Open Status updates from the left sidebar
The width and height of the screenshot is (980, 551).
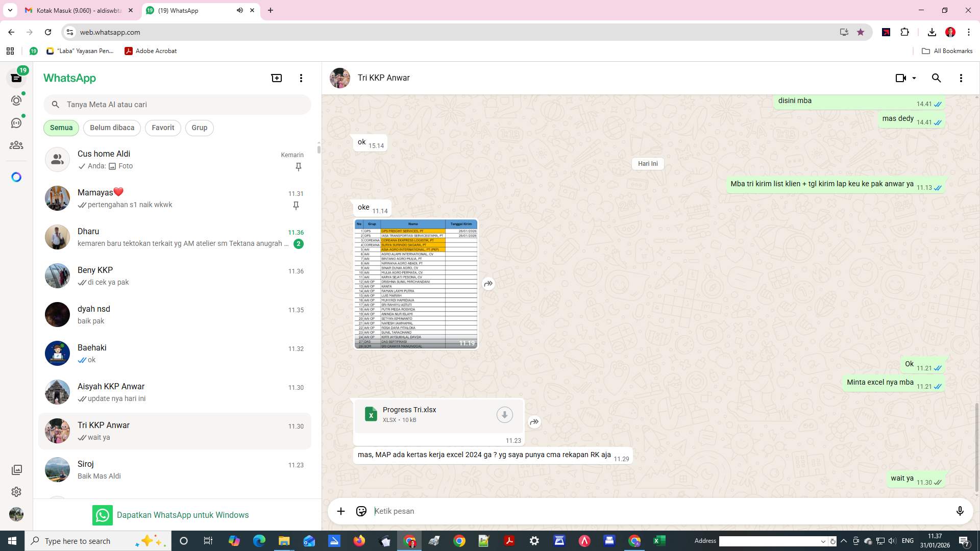tap(16, 101)
